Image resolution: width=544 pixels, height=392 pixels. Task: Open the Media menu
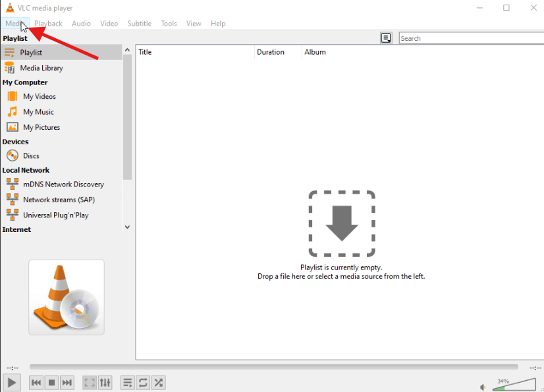pos(14,23)
